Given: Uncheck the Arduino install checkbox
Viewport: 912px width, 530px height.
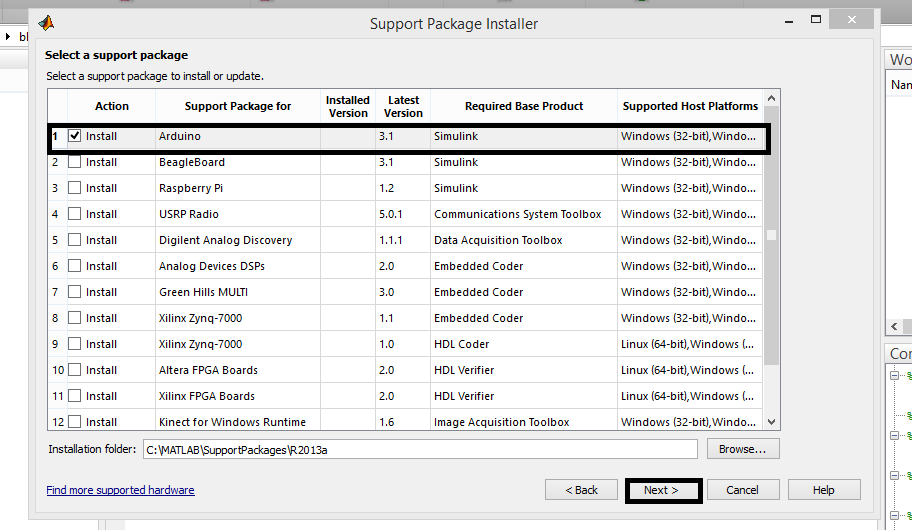Looking at the screenshot, I should 74,136.
